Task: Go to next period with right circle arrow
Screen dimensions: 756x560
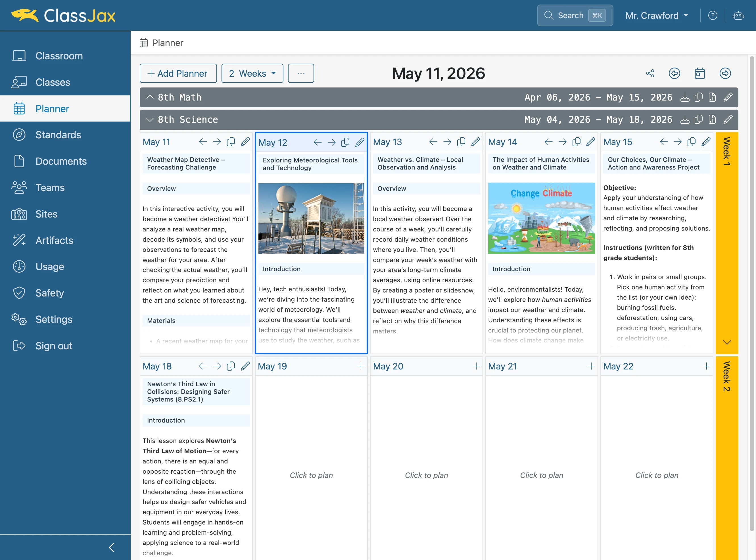Action: pos(725,73)
